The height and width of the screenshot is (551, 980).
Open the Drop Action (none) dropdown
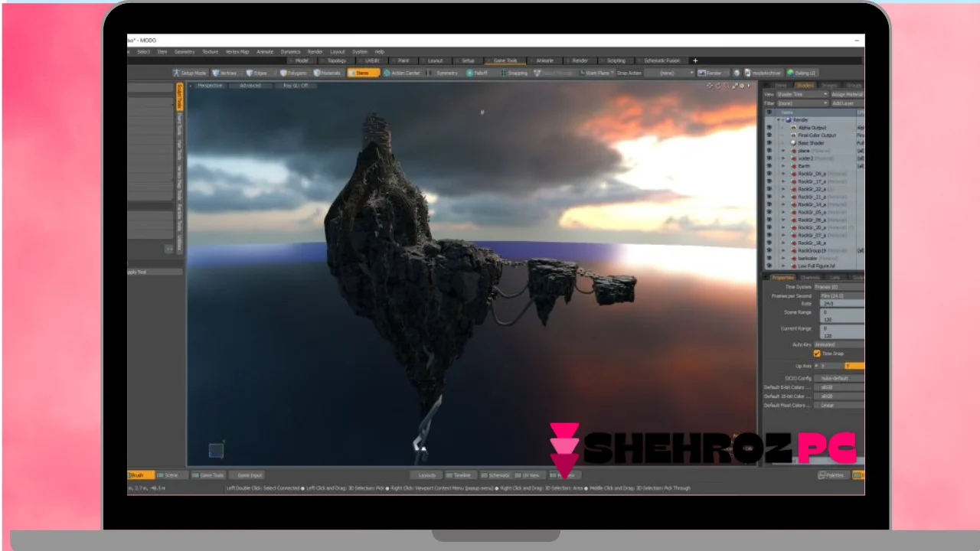tap(668, 73)
